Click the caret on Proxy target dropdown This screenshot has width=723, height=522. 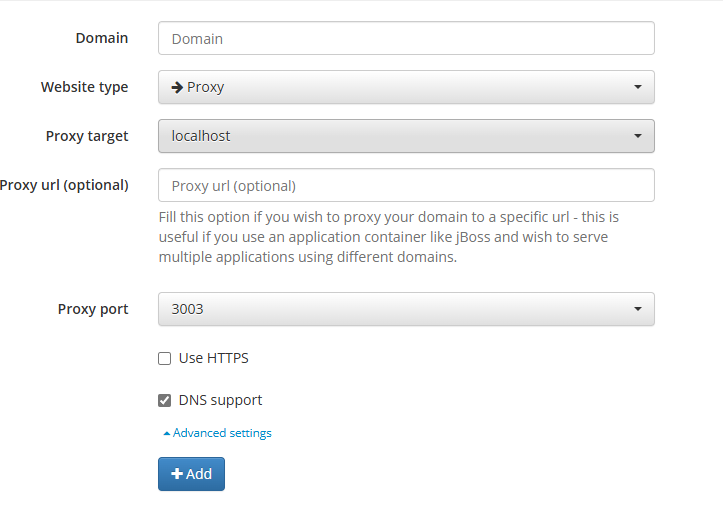pos(638,136)
